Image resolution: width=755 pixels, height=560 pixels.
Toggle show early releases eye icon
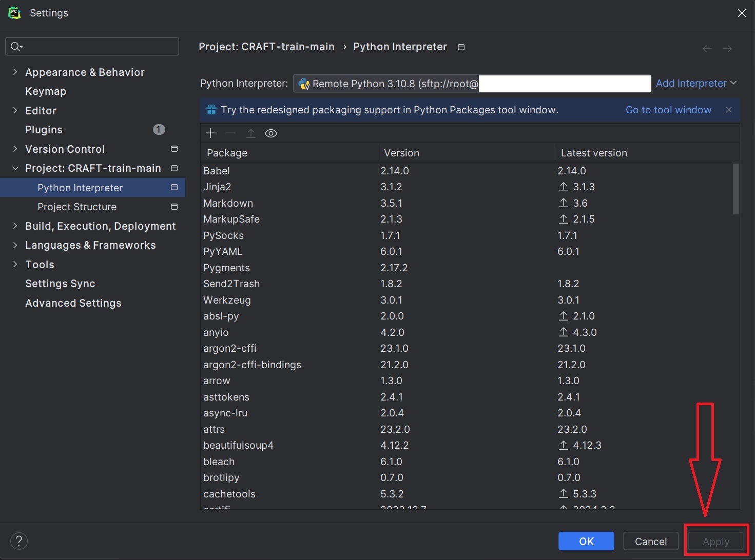[x=271, y=133]
